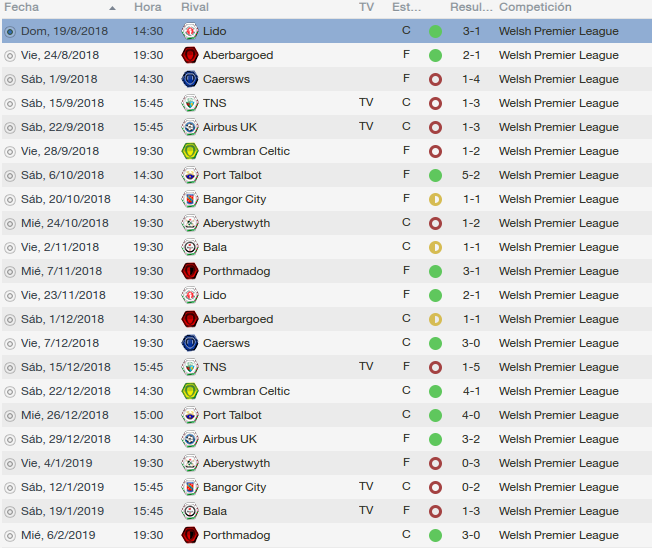
Task: Click the Lido club badge on 19/8/2018
Action: coord(190,31)
